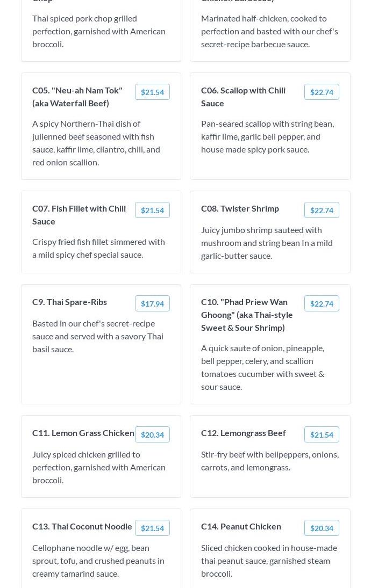This screenshot has width=371, height=588.
Task: Click price button for C07 Fish Fillet
Action: coord(152,210)
